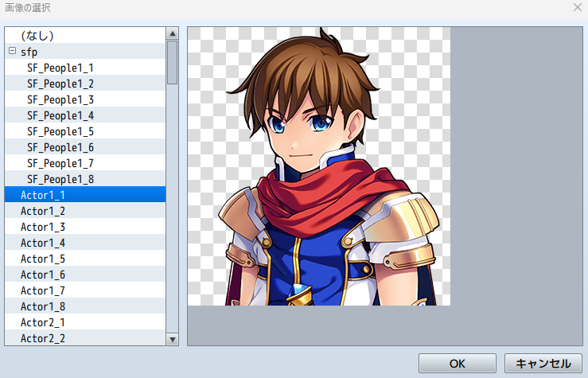This screenshot has width=588, height=378.
Task: Pick SF_People1_8 image file
Action: tap(60, 179)
